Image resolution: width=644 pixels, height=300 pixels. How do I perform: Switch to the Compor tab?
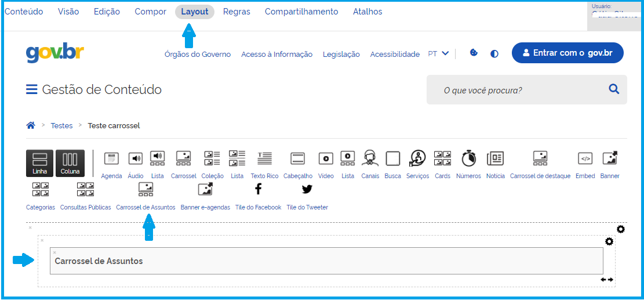coord(150,12)
